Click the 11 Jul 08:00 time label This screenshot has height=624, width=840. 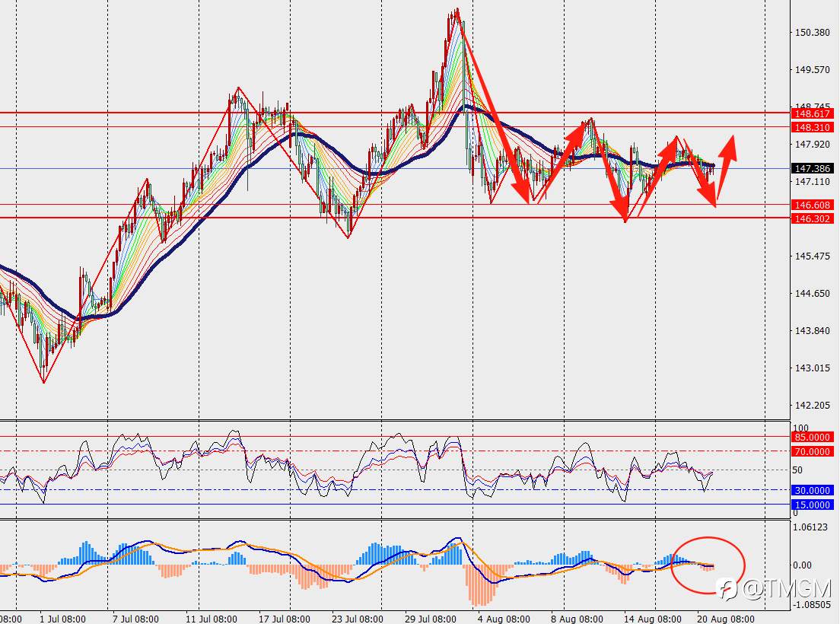[211, 619]
